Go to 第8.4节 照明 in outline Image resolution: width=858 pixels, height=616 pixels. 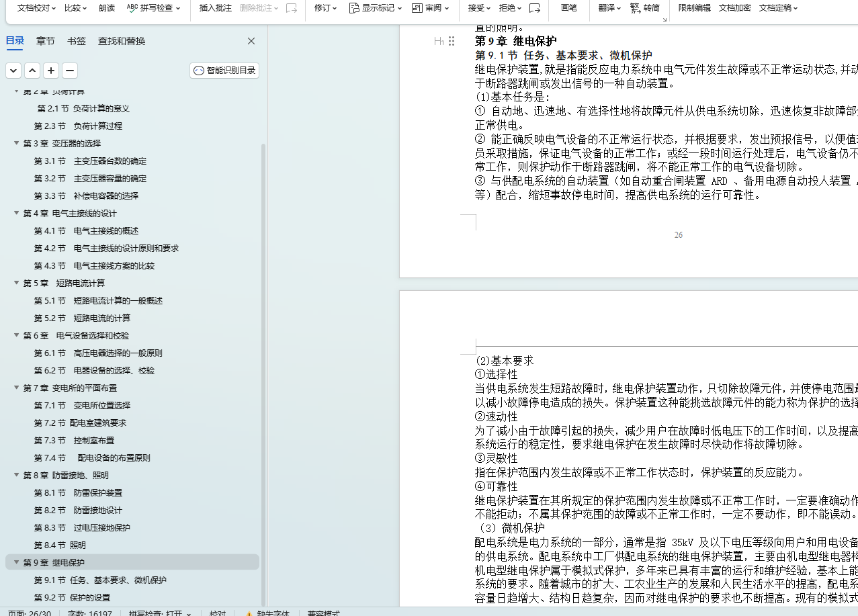(60, 545)
